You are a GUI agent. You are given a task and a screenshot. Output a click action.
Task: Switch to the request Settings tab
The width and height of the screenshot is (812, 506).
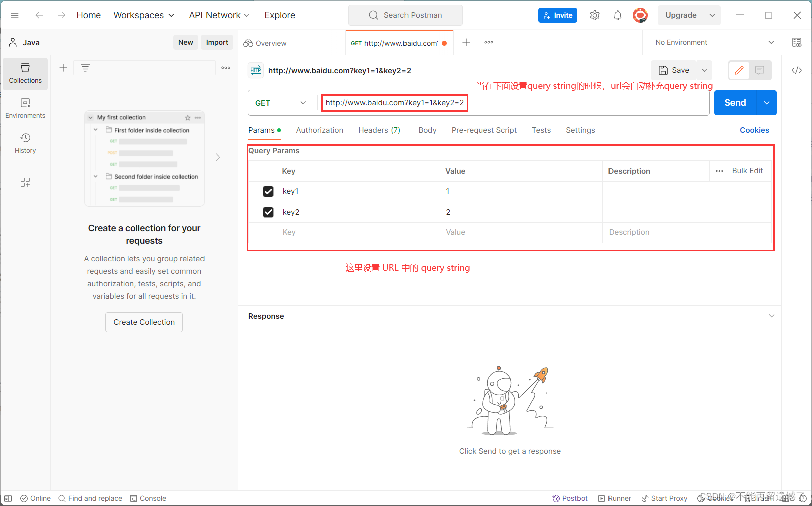(x=580, y=130)
